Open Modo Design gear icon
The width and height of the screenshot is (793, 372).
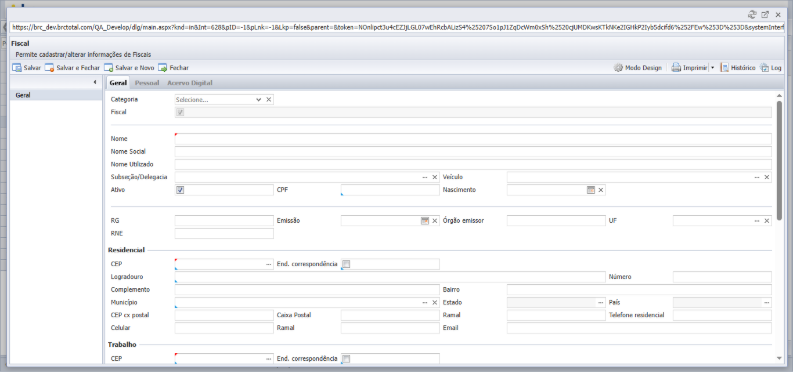tap(618, 68)
